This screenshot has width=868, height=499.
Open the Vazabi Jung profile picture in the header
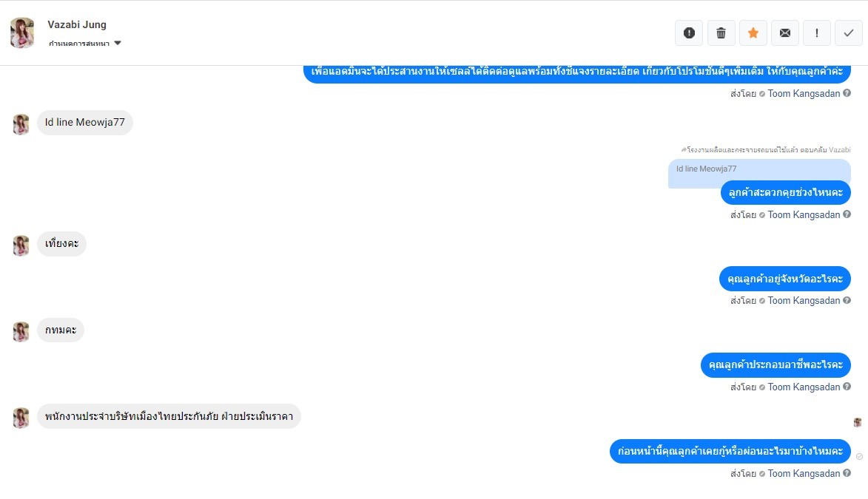pos(22,33)
